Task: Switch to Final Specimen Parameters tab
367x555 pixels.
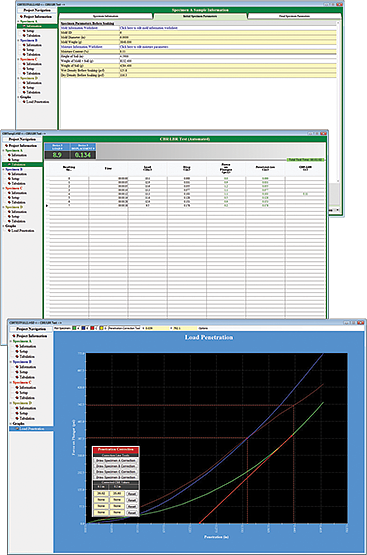Action: pos(294,16)
